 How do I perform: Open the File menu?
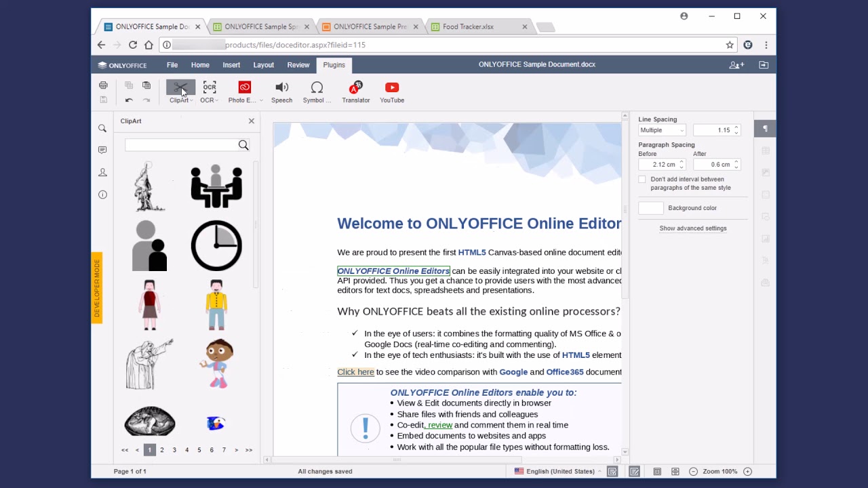[172, 65]
